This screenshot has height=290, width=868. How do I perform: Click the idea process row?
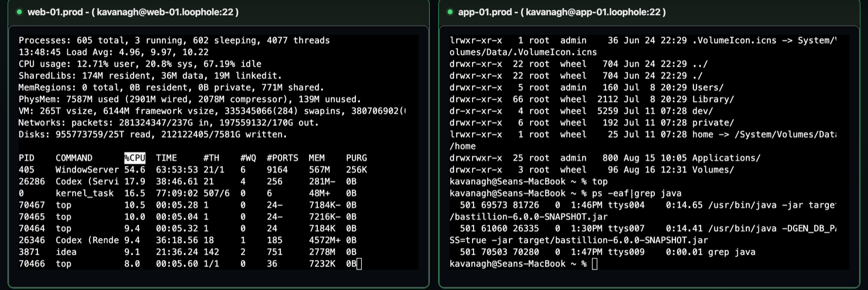(x=188, y=252)
